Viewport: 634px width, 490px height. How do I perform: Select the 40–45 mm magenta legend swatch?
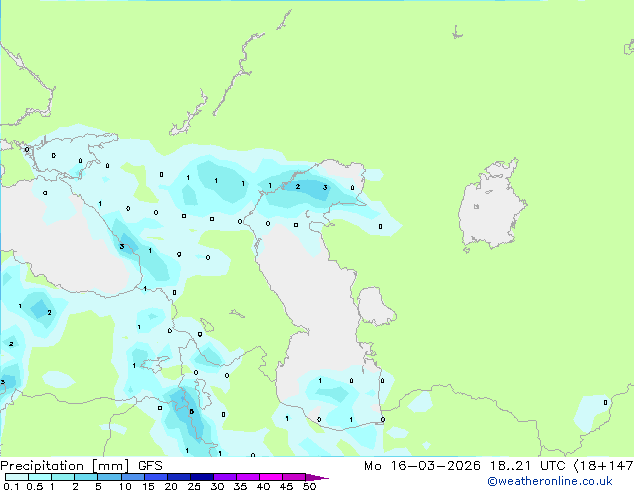[271, 477]
